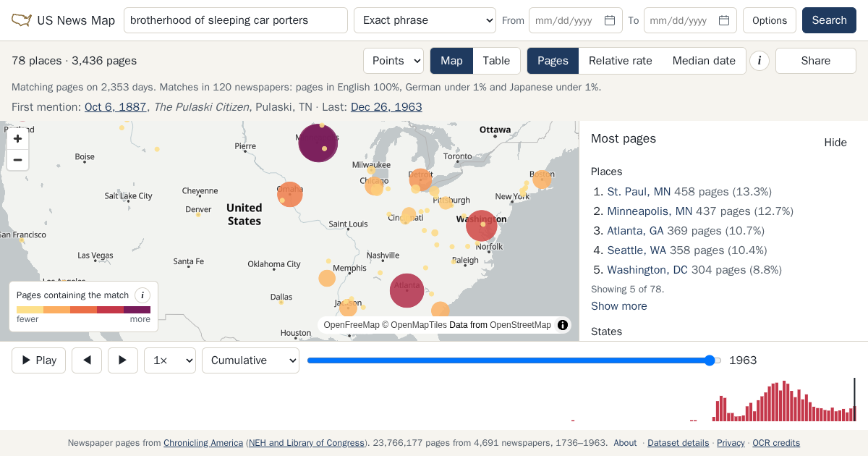The image size is (868, 456).
Task: Click the Memphis area circle marker
Action: click(x=327, y=279)
